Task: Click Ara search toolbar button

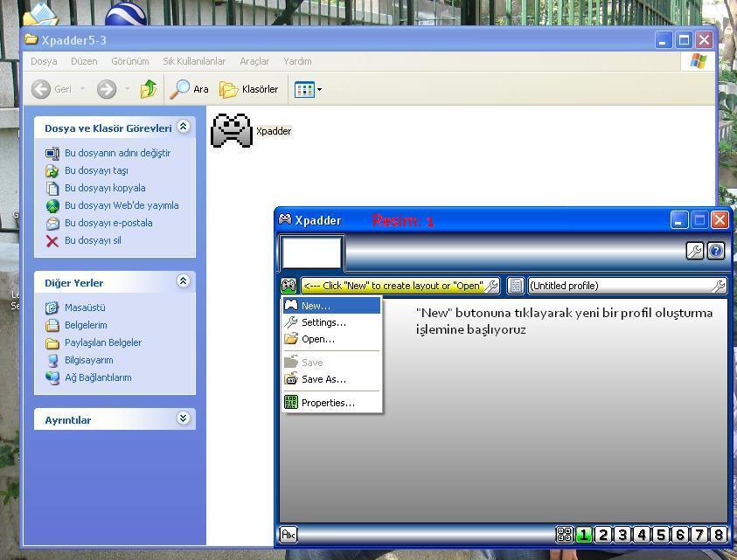Action: point(189,89)
